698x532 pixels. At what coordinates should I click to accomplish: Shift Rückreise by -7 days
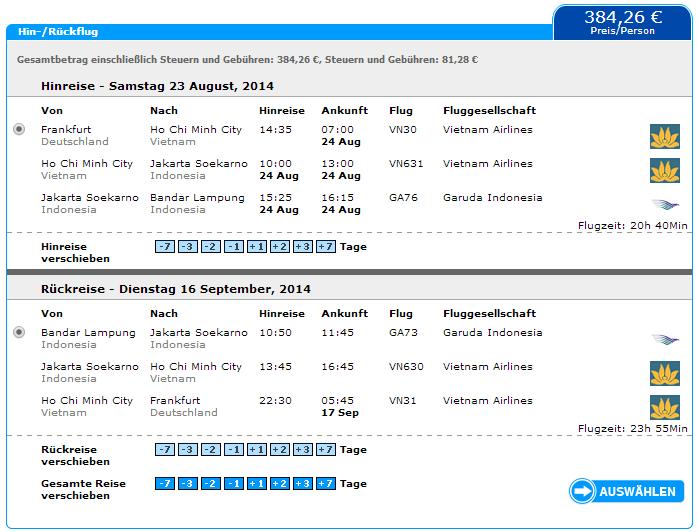coord(165,450)
